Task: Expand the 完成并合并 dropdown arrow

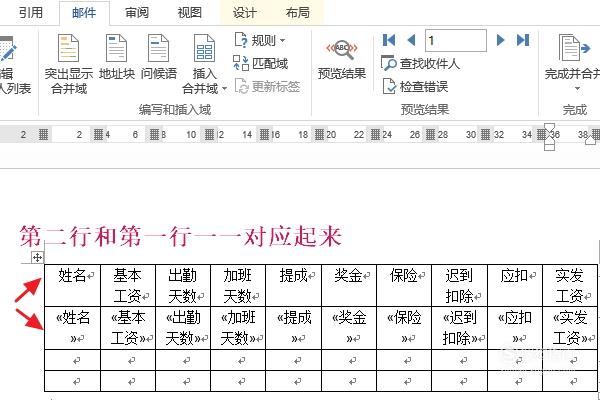Action: [x=577, y=89]
